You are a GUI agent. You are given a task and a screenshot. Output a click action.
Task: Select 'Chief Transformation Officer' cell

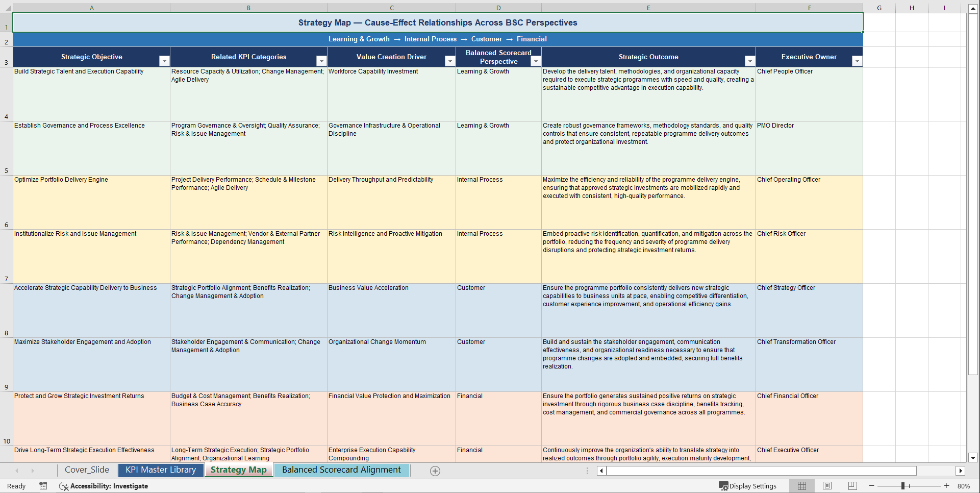(x=809, y=365)
